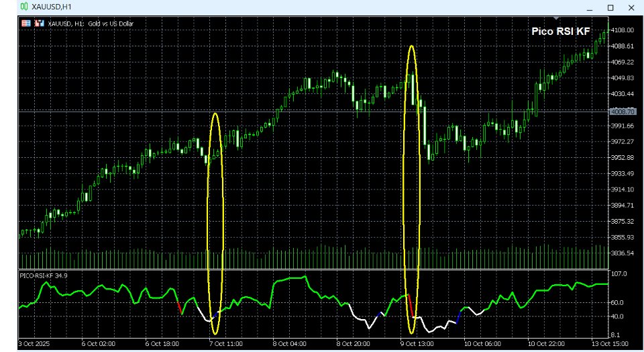
Task: Click indicator scale level 40.0
Action: point(618,316)
